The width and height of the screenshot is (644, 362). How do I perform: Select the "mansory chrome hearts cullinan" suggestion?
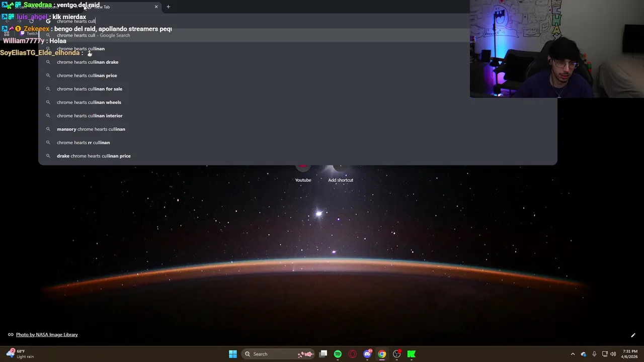pos(298,129)
